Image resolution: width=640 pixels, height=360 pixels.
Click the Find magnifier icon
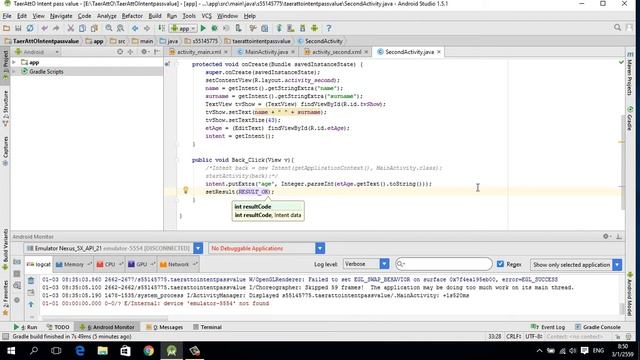109,28
